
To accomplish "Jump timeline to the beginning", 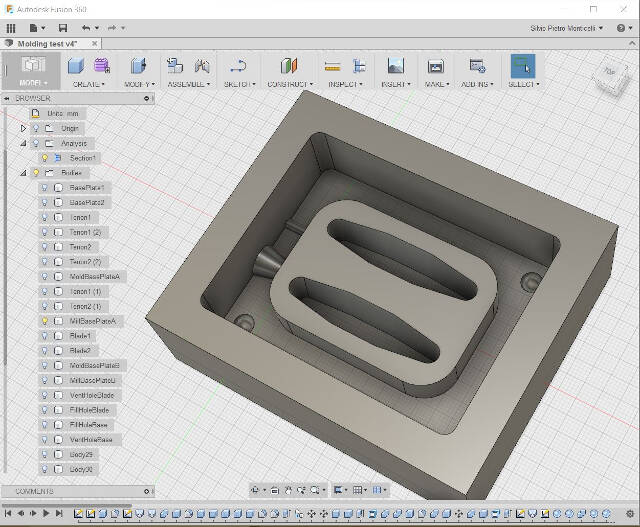I will coord(8,513).
